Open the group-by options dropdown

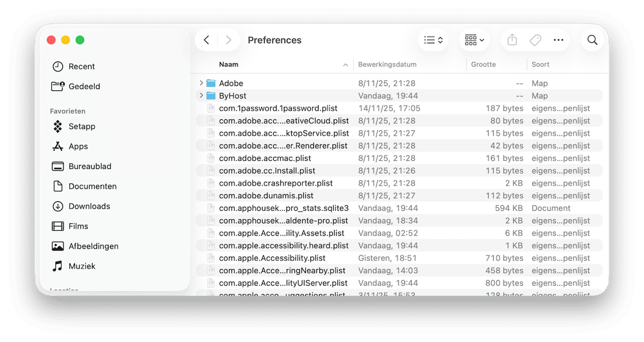click(474, 40)
